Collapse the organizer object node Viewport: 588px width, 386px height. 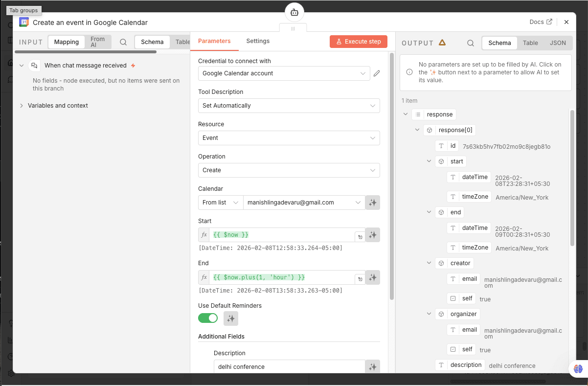[429, 314]
